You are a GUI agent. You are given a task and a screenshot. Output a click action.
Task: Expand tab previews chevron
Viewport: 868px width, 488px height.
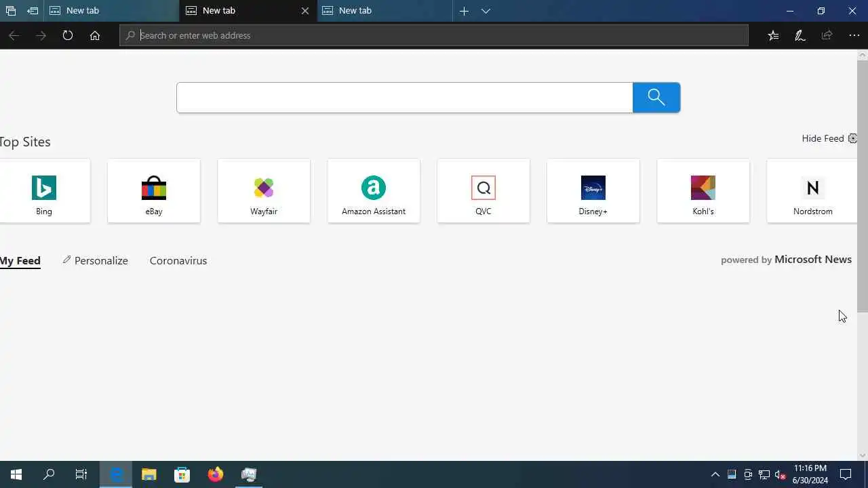point(486,11)
